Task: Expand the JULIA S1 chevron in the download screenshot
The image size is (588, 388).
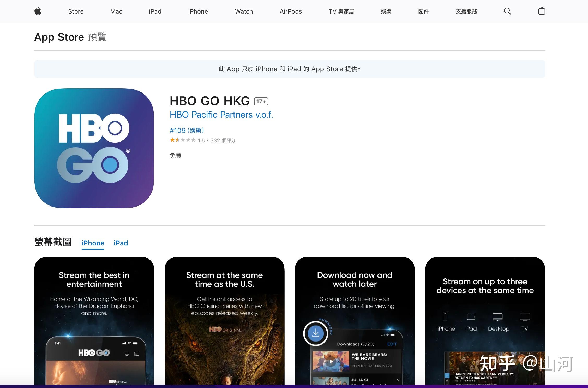Action: coord(398,380)
